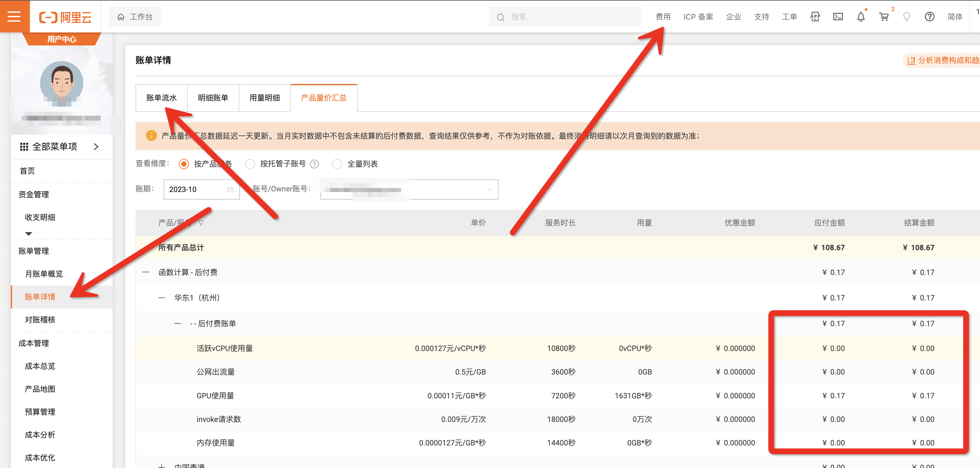Open 费用 top menu
980x468 pixels.
(663, 17)
